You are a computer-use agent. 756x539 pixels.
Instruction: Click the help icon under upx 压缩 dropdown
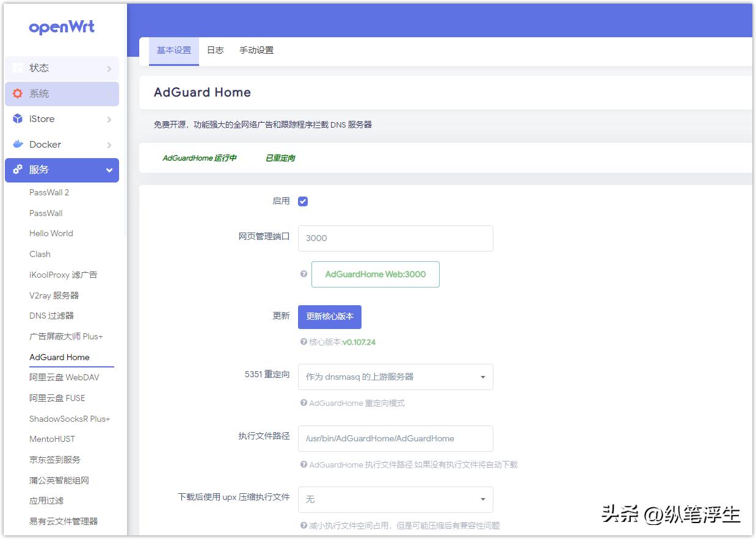pyautogui.click(x=303, y=526)
